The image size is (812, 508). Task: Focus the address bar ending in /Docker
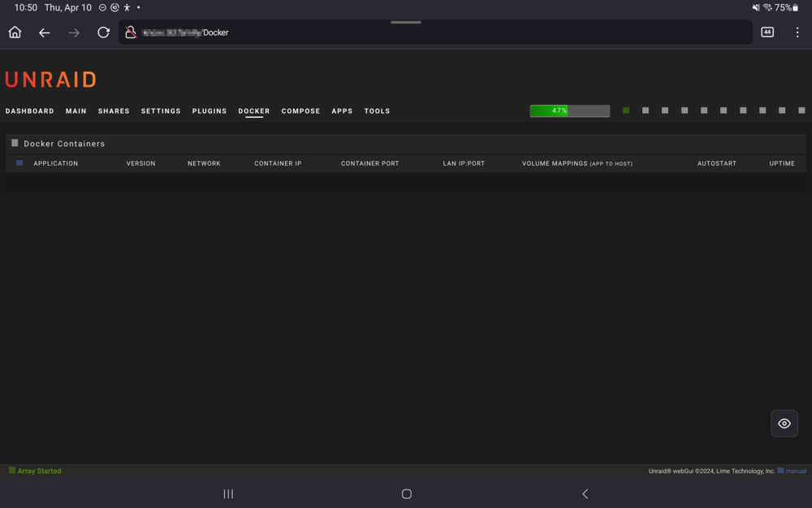(435, 33)
